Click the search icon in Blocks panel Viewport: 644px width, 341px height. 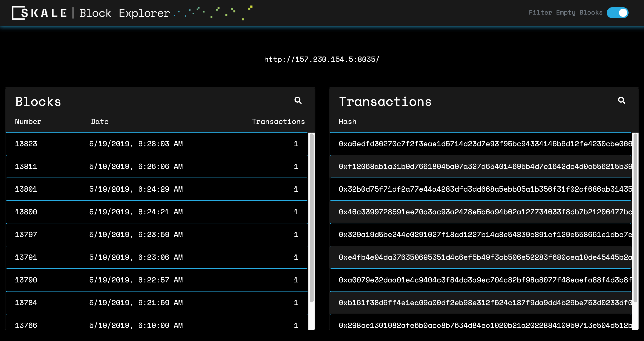[x=298, y=100]
